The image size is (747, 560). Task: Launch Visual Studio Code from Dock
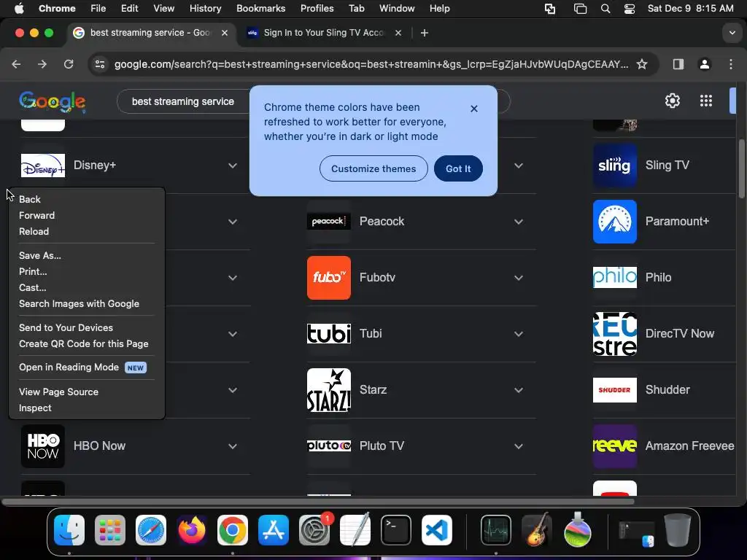437,530
